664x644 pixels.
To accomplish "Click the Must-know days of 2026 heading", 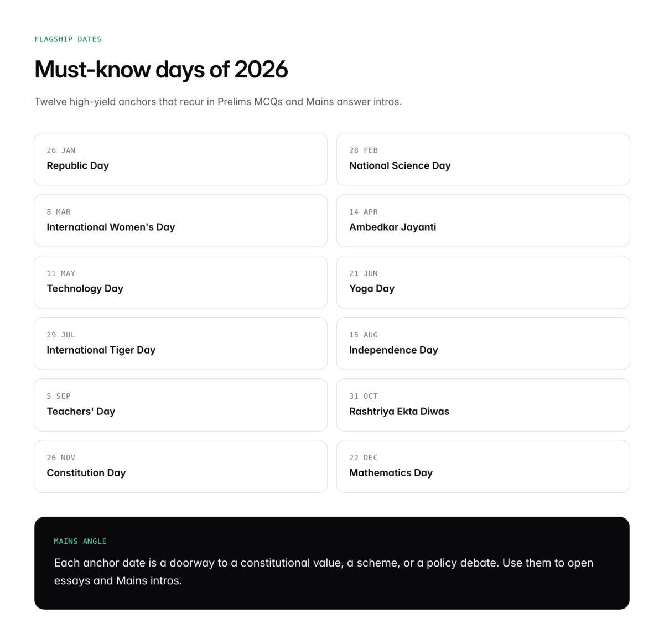I will coord(161,70).
